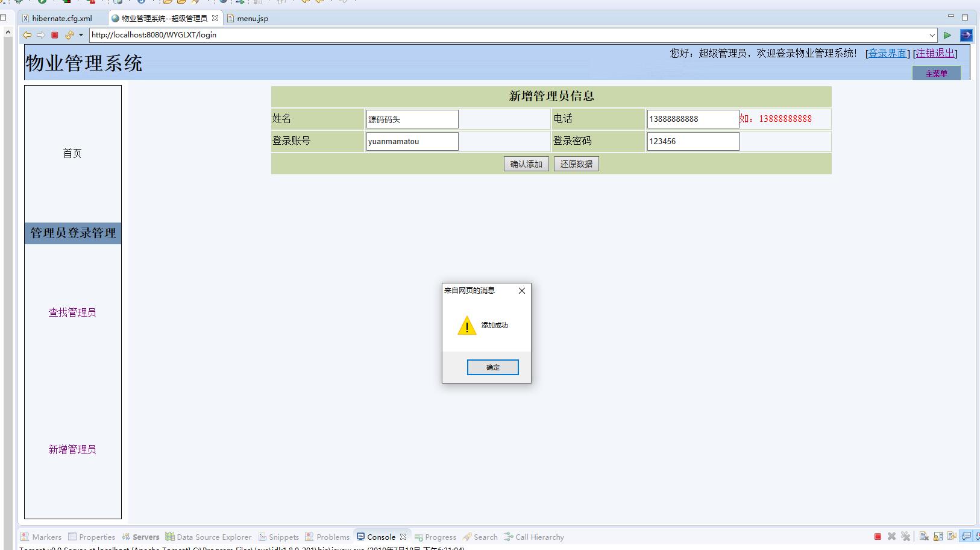Toggle the Console lock icon
Screen dimensions: 980x550
click(x=937, y=536)
